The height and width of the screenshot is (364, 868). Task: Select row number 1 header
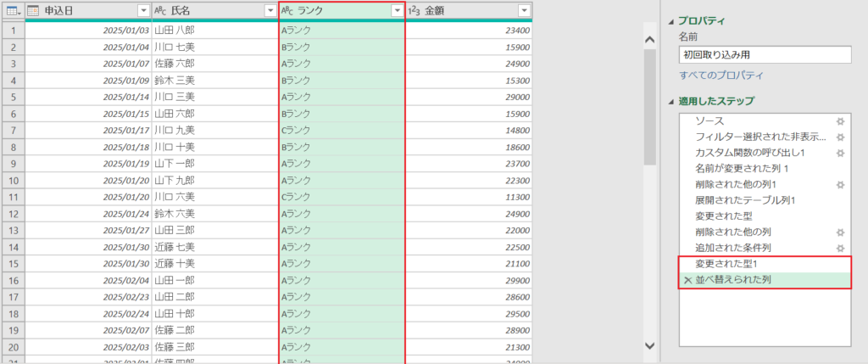coord(14,31)
